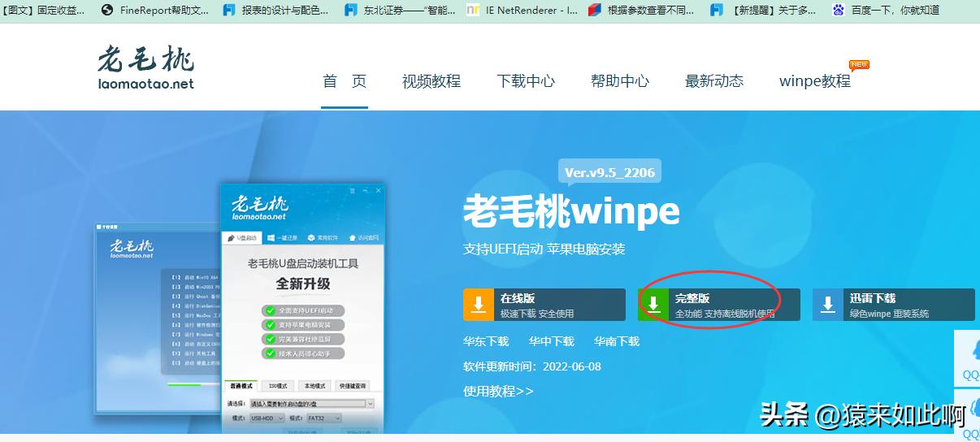This screenshot has width=980, height=442.
Task: Click the 老毛桃winpe headline text
Action: [x=571, y=212]
